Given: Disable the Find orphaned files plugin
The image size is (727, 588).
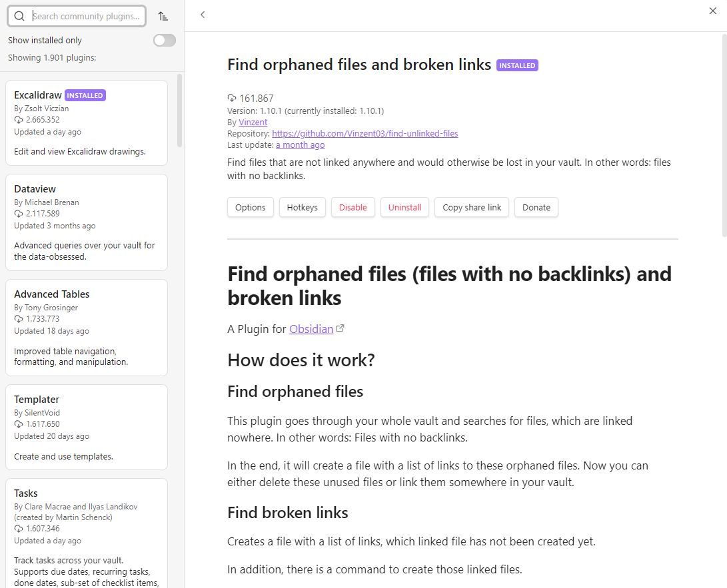Looking at the screenshot, I should tap(353, 208).
